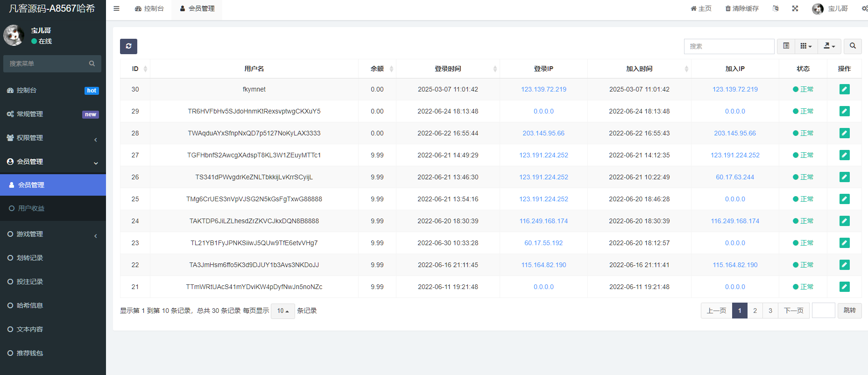Switch to the 控制台 tab
Screen dimensions: 868x375
point(149,8)
